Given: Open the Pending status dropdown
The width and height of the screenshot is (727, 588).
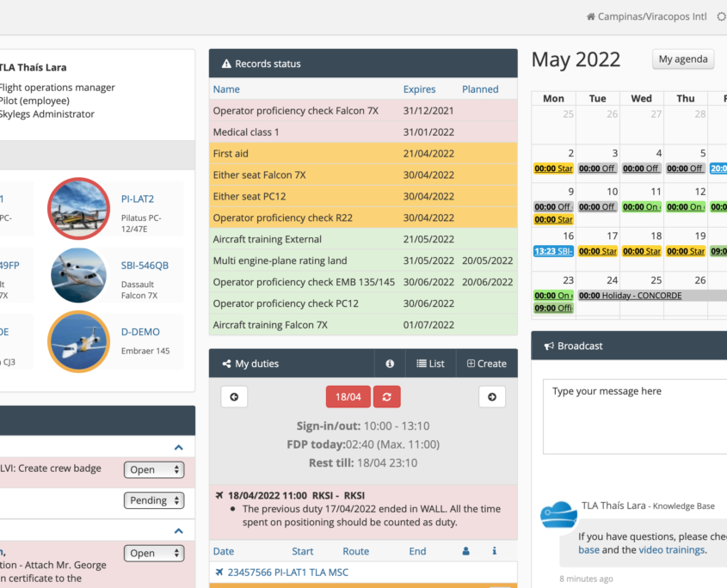Looking at the screenshot, I should (x=154, y=499).
